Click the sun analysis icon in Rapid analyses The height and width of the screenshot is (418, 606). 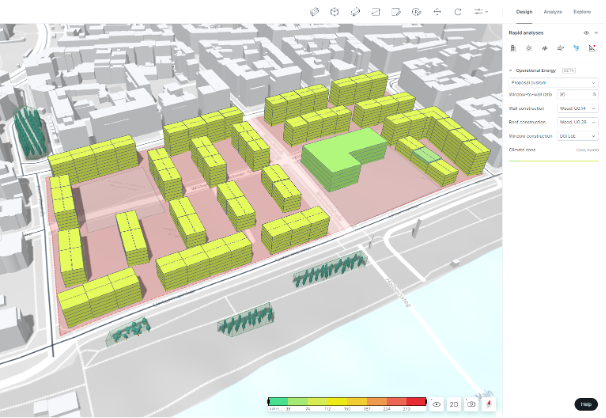529,48
